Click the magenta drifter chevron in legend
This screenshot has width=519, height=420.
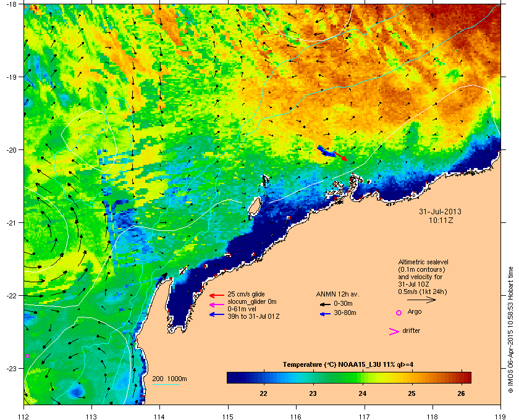tap(394, 332)
